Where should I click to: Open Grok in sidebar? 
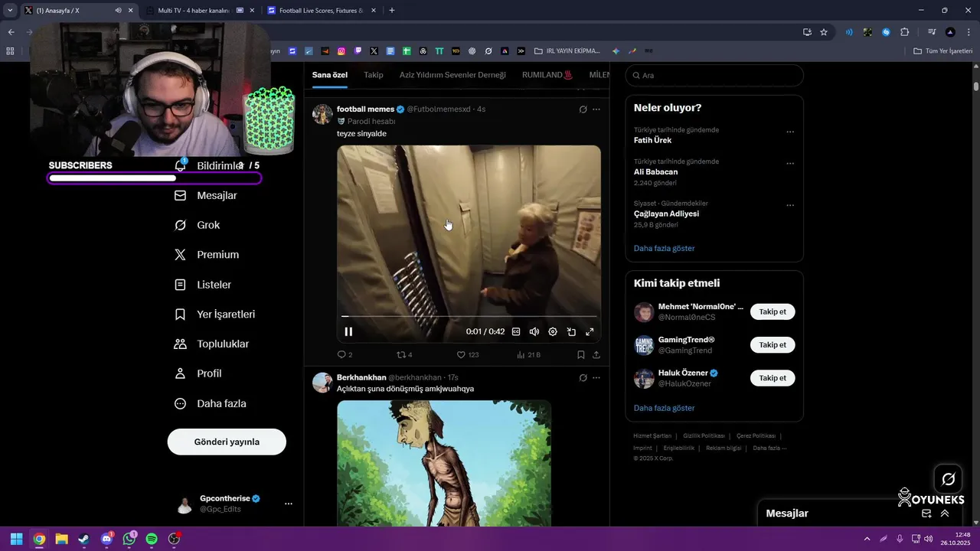(198, 225)
